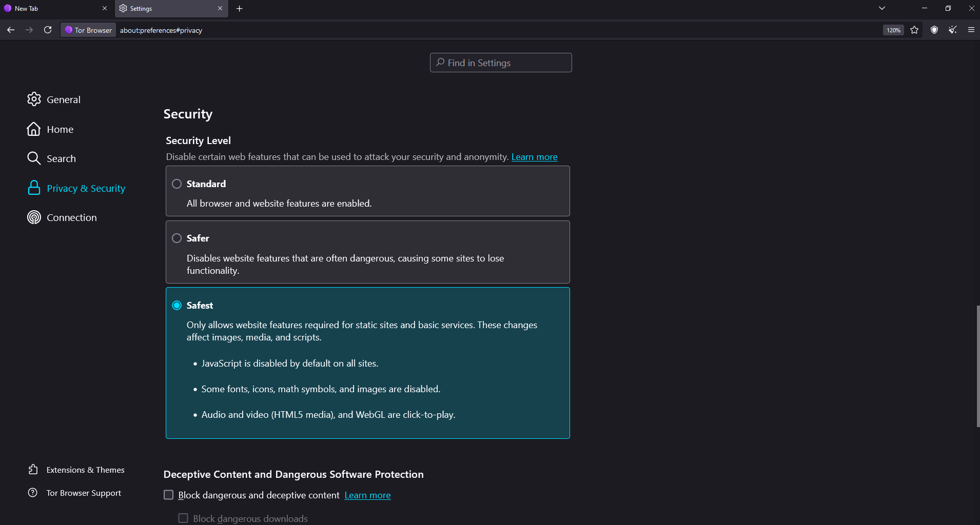Click the Security Level shield icon in toolbar
The width and height of the screenshot is (980, 525).
934,30
